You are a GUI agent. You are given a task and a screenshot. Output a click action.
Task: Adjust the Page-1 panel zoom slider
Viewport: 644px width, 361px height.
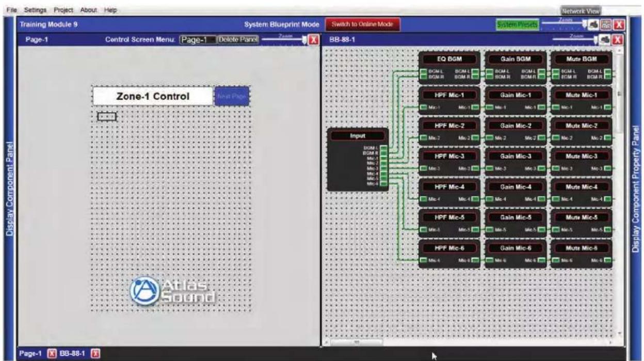(283, 40)
